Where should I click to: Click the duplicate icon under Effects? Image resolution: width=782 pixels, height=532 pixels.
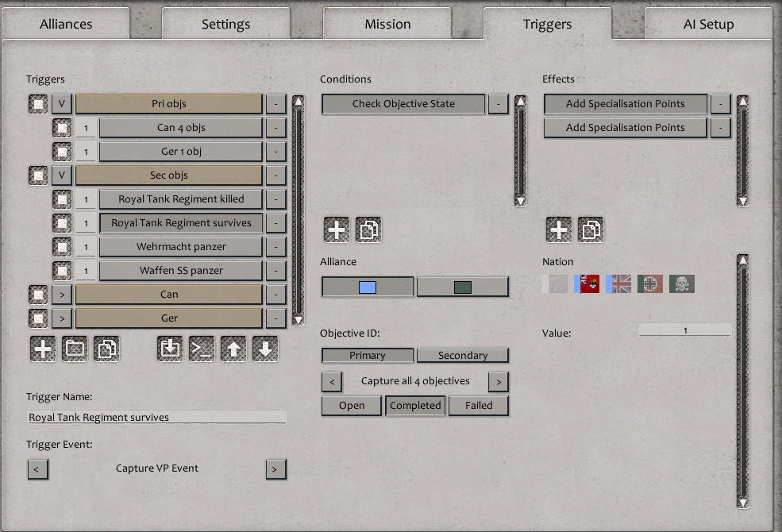click(590, 229)
